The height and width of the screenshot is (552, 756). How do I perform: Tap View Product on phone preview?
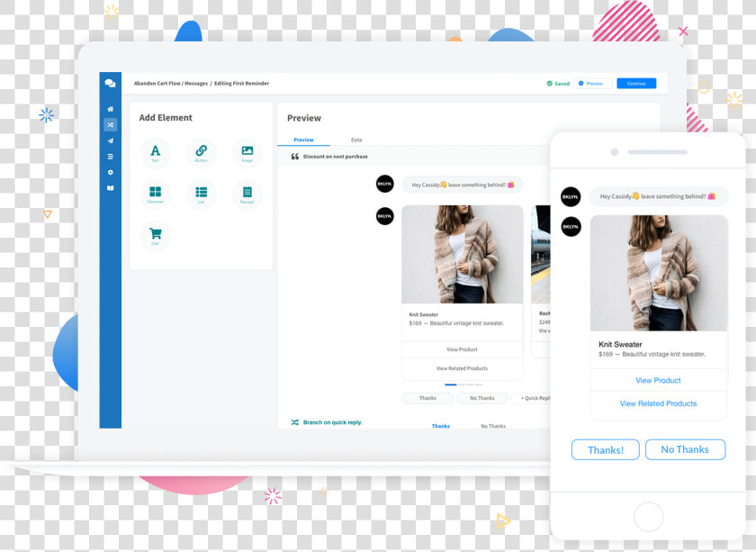coord(658,380)
